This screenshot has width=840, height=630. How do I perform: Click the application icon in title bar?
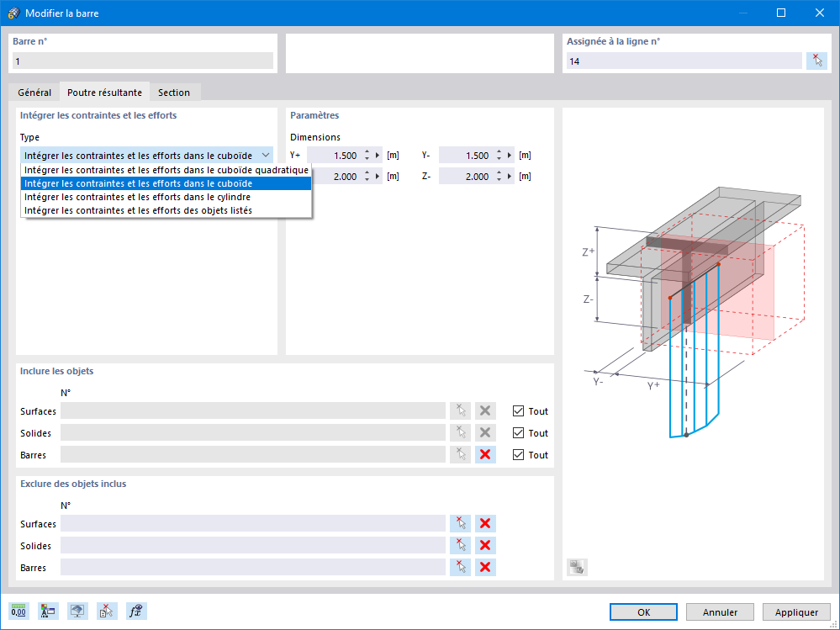[14, 13]
